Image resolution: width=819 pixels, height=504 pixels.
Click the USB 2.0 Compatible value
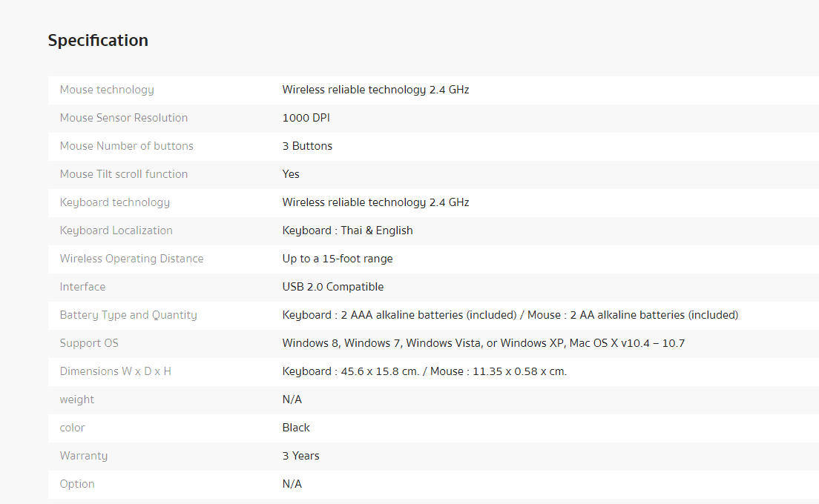tap(333, 287)
